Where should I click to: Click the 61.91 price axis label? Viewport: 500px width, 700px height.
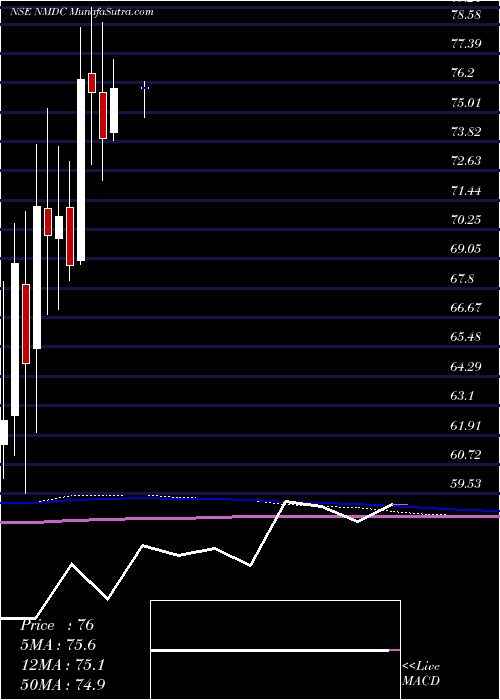coord(465,426)
